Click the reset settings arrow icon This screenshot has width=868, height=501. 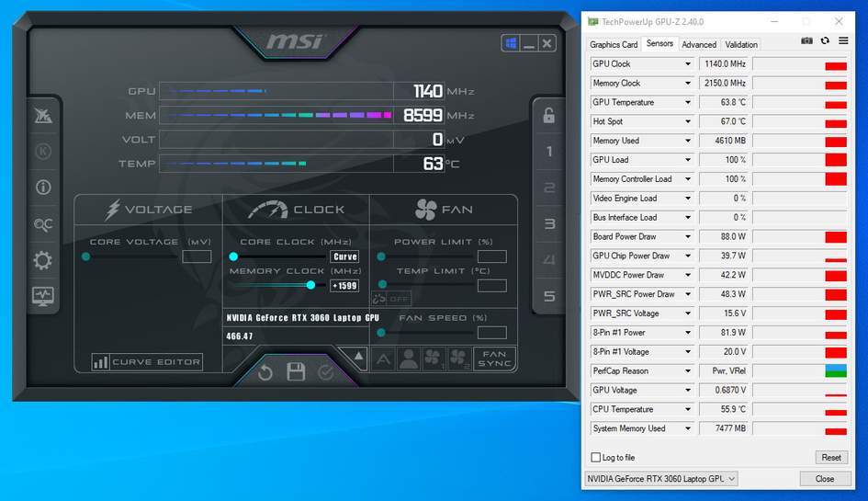click(x=265, y=371)
